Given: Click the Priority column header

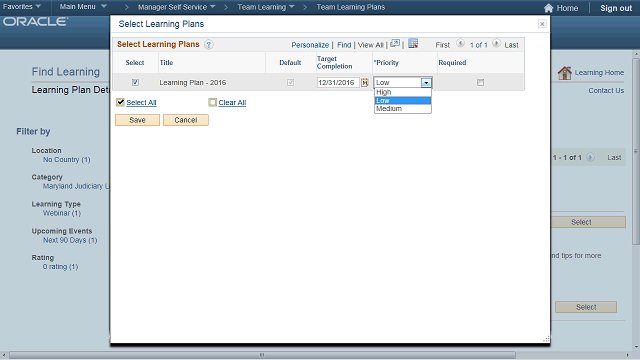Looking at the screenshot, I should tap(386, 62).
